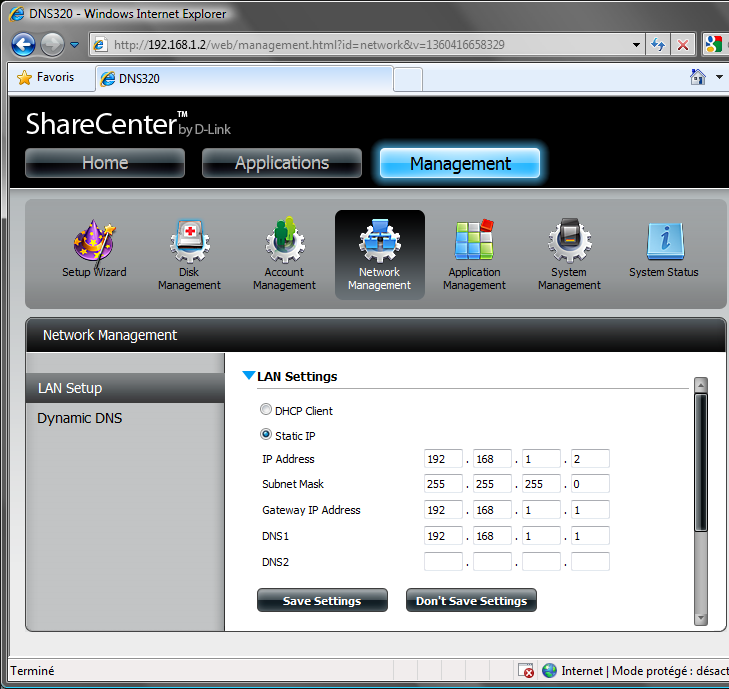Select the Network Management icon
Screen dimensions: 729x689
coord(379,254)
